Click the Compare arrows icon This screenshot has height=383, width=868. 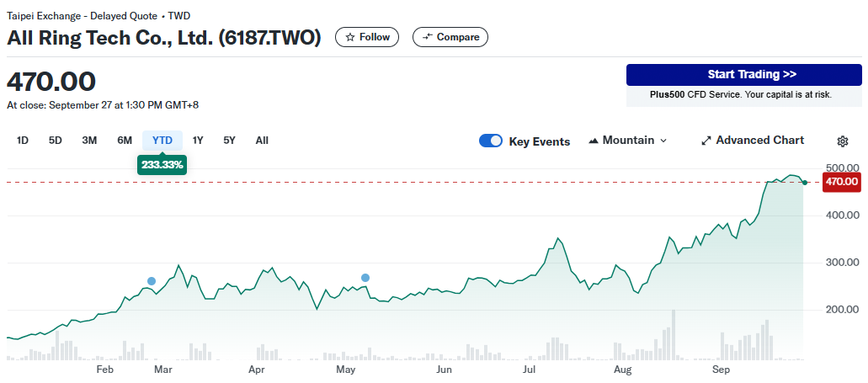click(427, 37)
